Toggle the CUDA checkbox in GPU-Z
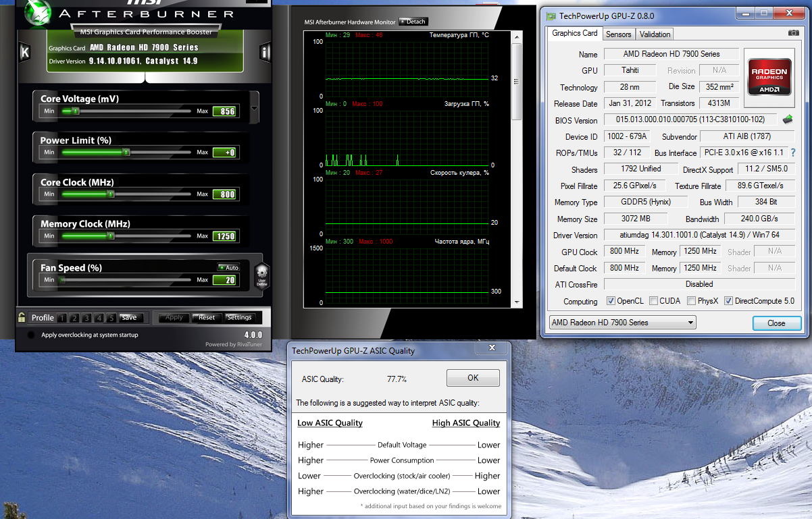This screenshot has height=519, width=812. [654, 301]
